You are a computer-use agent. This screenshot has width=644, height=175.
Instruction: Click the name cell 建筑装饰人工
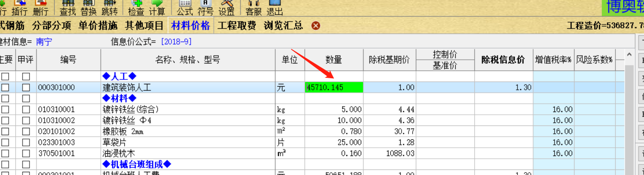click(188, 87)
